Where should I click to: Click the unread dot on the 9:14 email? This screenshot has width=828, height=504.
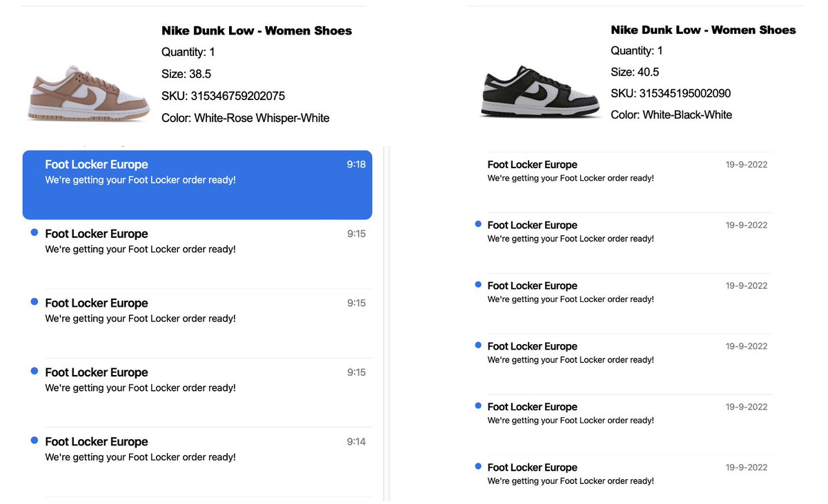click(x=34, y=441)
